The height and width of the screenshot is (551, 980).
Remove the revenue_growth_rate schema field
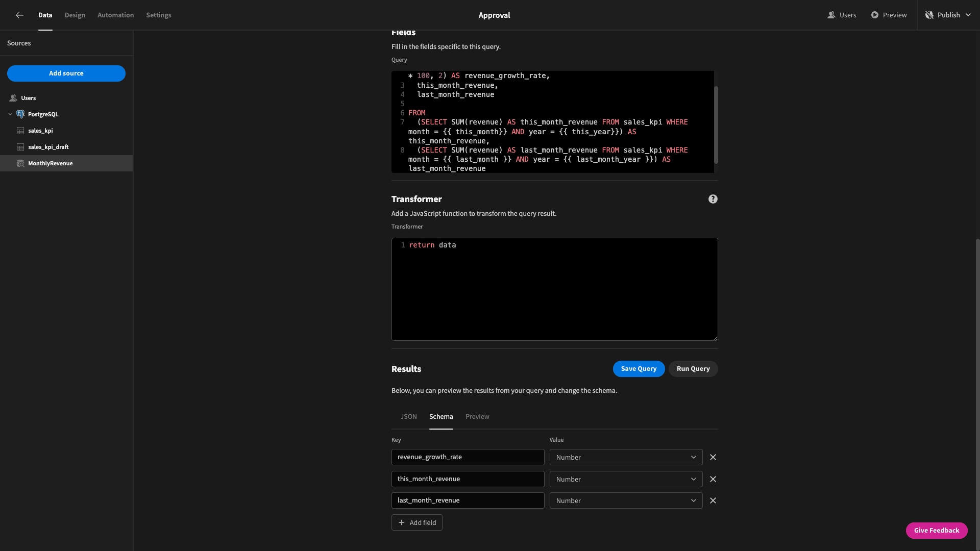pyautogui.click(x=713, y=458)
